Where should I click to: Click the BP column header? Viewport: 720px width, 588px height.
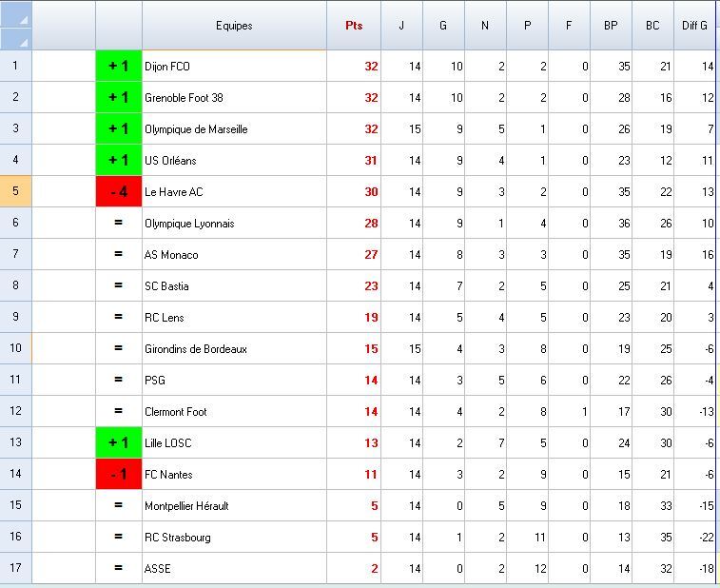(x=611, y=26)
